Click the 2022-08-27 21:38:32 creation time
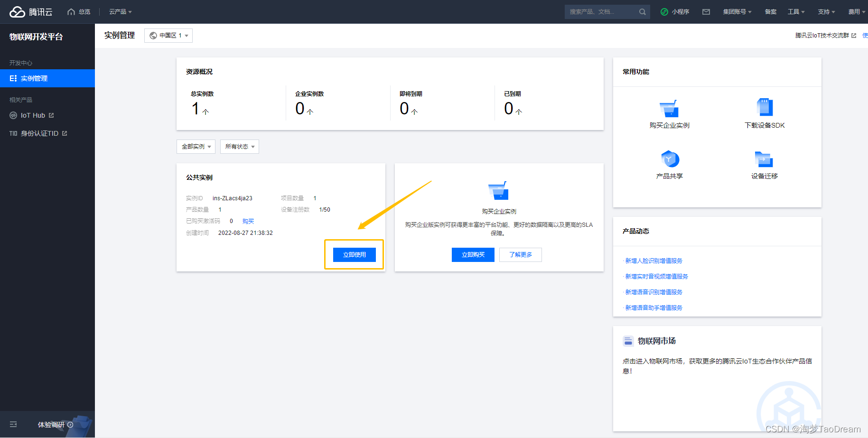 [245, 233]
